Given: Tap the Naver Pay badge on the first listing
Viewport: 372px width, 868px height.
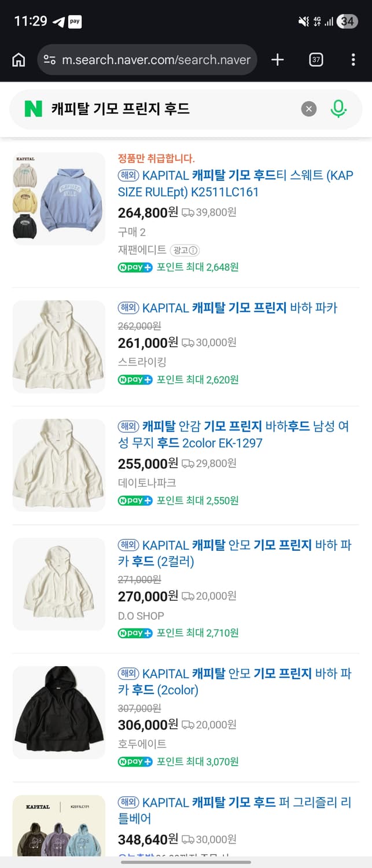Looking at the screenshot, I should tap(135, 267).
